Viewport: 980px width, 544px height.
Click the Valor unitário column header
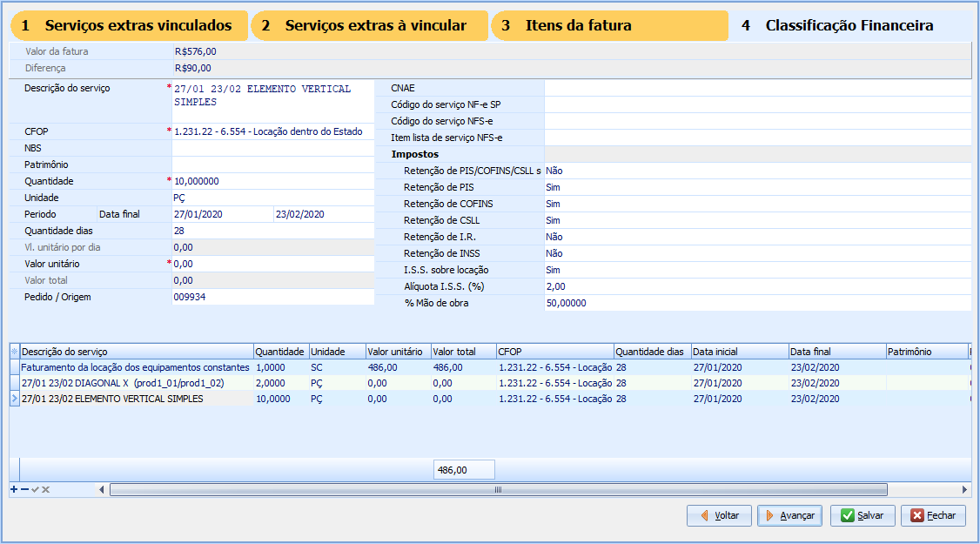coord(399,352)
